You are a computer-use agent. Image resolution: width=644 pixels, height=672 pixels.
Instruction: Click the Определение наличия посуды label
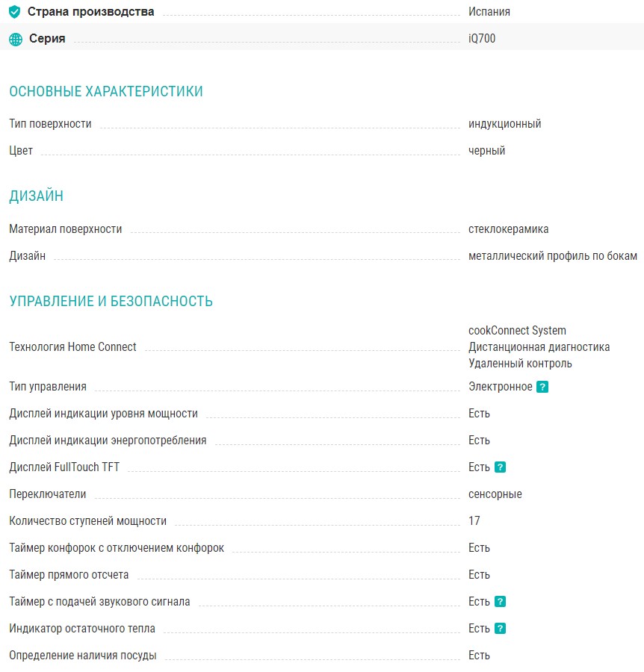coord(82,656)
